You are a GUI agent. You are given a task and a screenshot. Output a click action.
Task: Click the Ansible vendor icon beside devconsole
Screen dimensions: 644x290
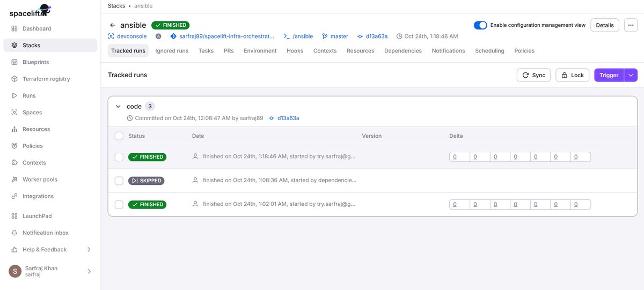click(158, 36)
